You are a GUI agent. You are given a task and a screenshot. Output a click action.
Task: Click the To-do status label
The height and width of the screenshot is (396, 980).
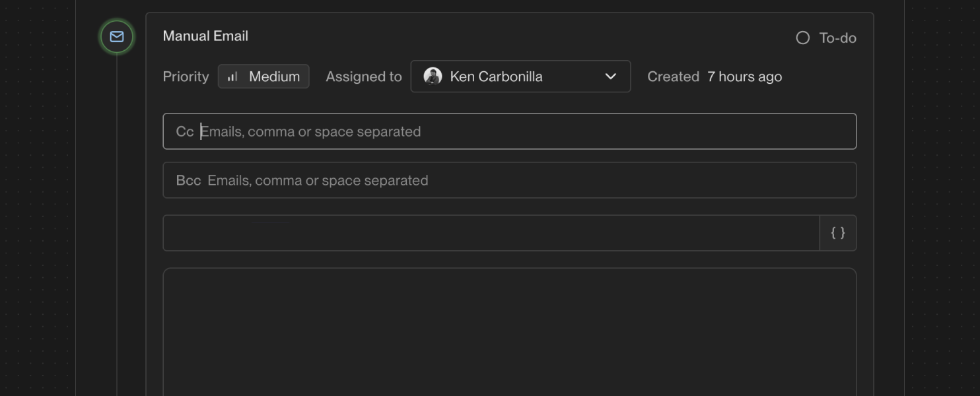point(838,38)
